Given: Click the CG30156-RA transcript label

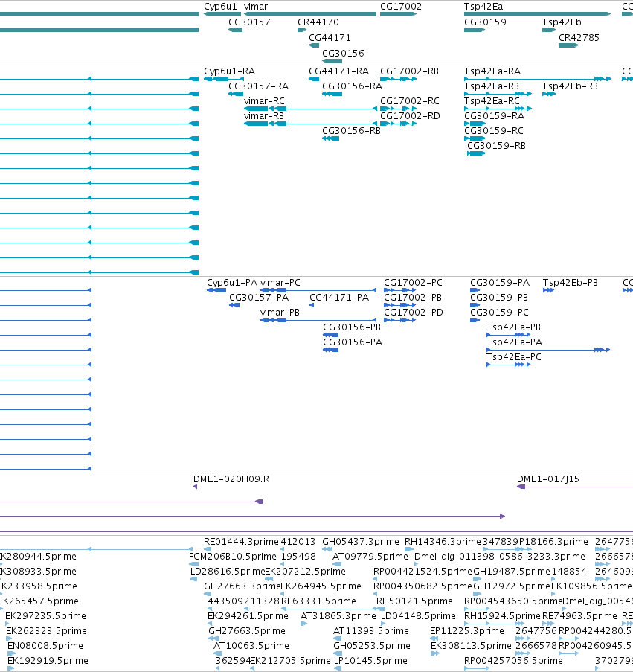Looking at the screenshot, I should click(x=352, y=86).
